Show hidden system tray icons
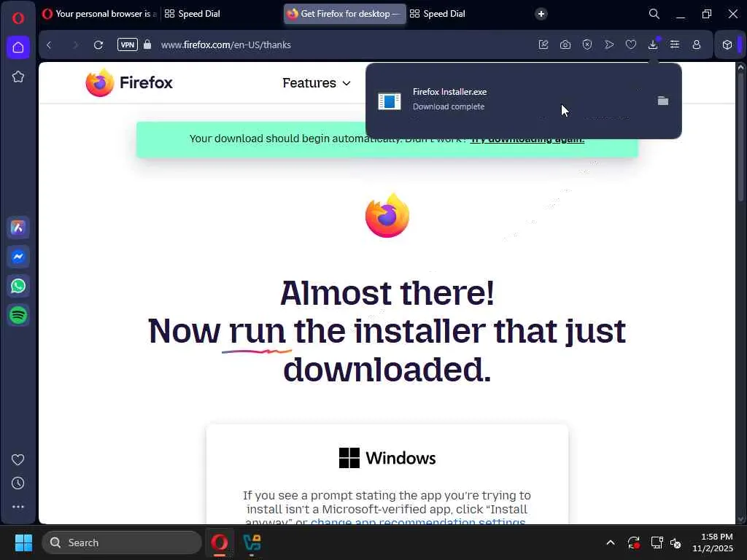747x560 pixels. pos(611,542)
